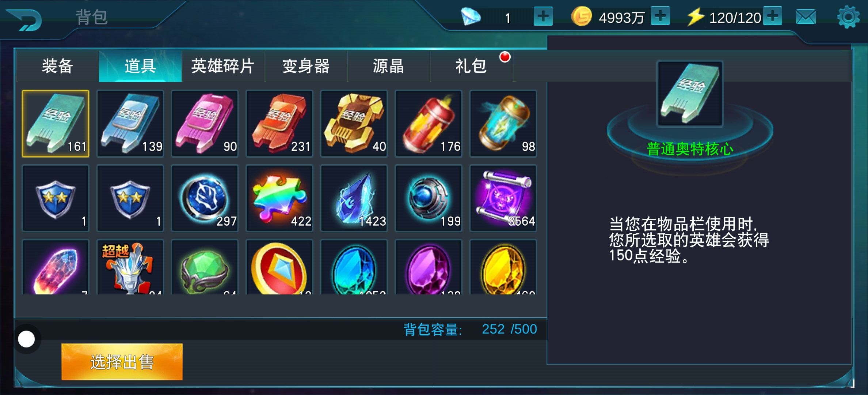Screen dimensions: 868x395
Task: Click the 选择出售 button
Action: (x=122, y=362)
